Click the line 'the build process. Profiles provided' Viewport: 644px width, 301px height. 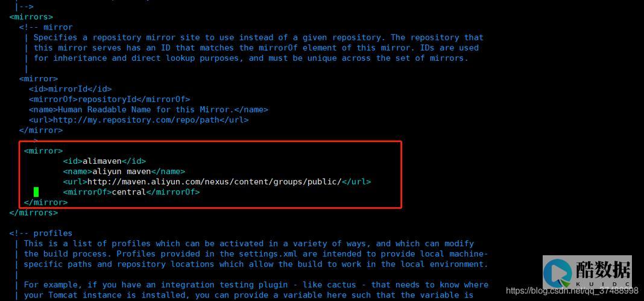(x=256, y=253)
